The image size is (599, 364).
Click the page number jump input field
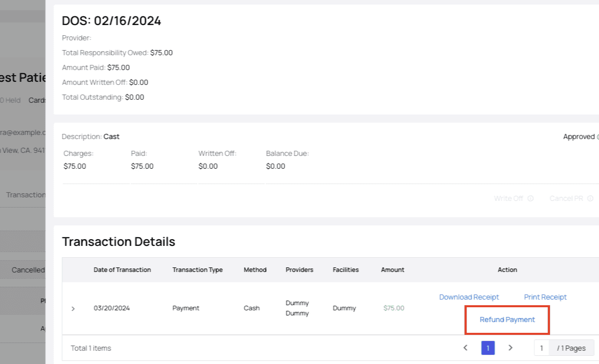point(542,348)
